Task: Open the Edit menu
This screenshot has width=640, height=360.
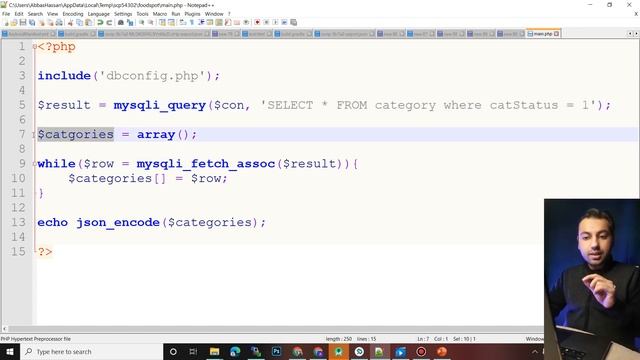Action: tap(19, 14)
